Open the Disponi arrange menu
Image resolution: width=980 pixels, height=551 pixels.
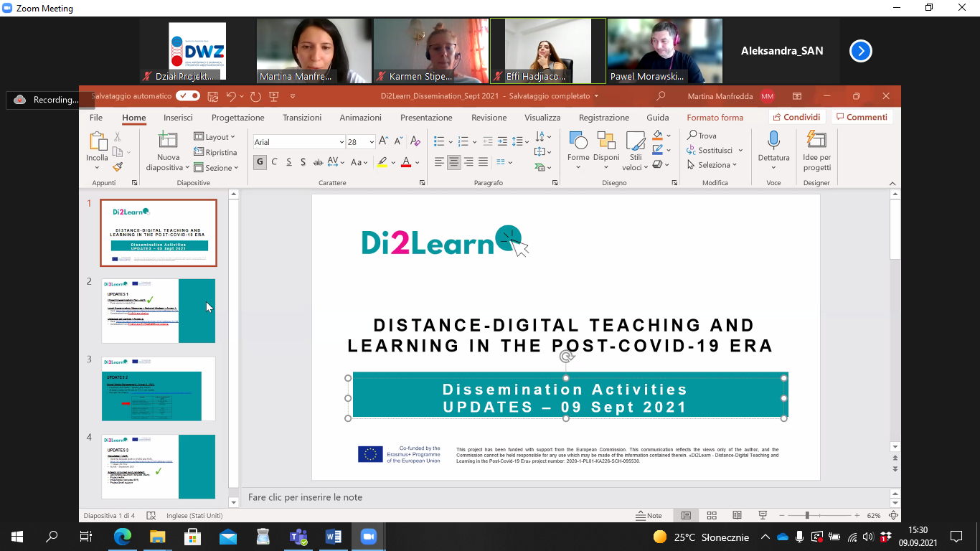point(606,151)
